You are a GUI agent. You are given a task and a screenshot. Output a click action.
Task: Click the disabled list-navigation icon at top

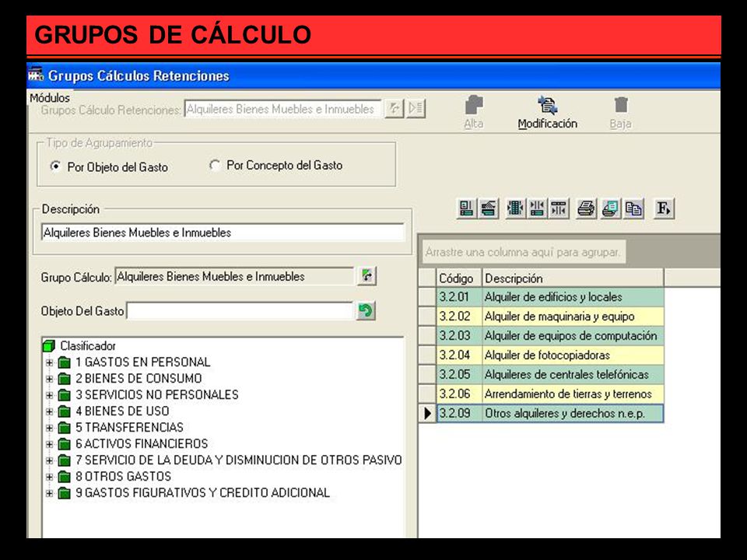coord(416,109)
